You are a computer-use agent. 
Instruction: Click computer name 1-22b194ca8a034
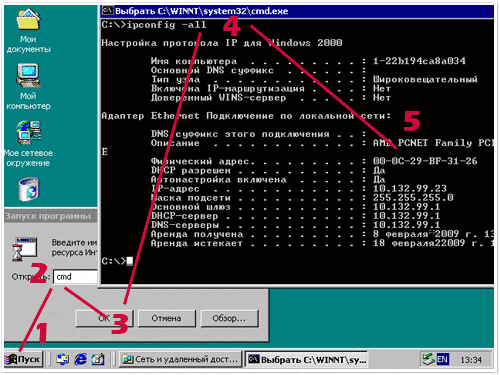point(419,61)
